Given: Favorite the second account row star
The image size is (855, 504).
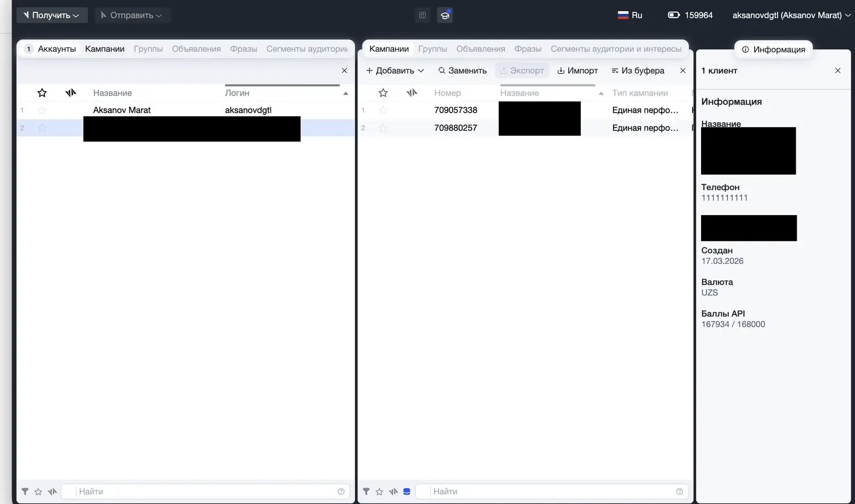Looking at the screenshot, I should point(42,128).
